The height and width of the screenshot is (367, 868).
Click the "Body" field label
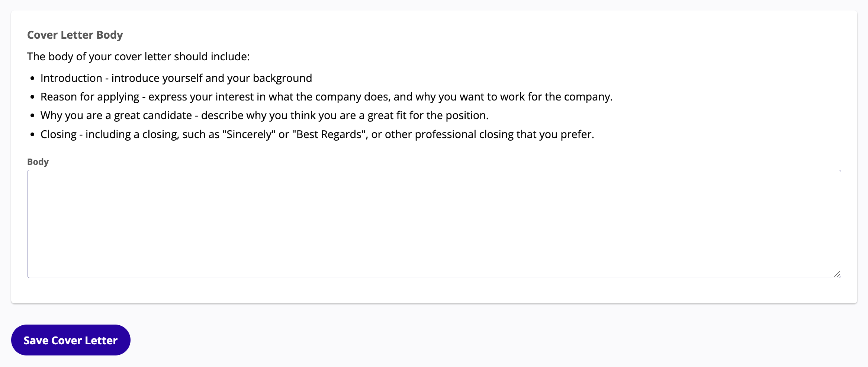38,162
